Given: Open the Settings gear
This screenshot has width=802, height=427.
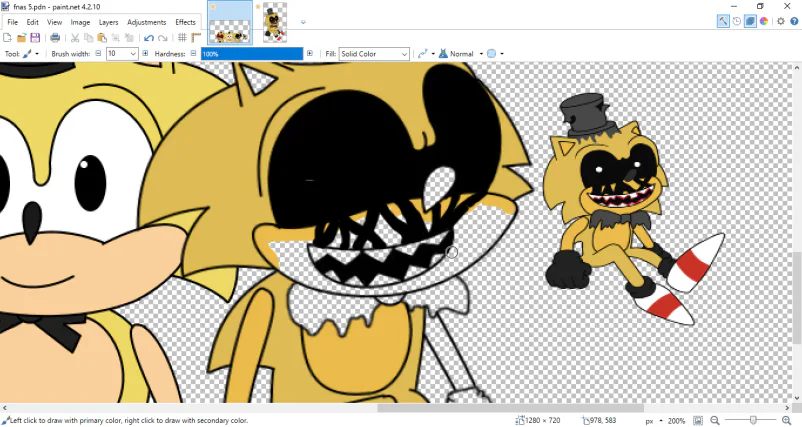Looking at the screenshot, I should [781, 21].
